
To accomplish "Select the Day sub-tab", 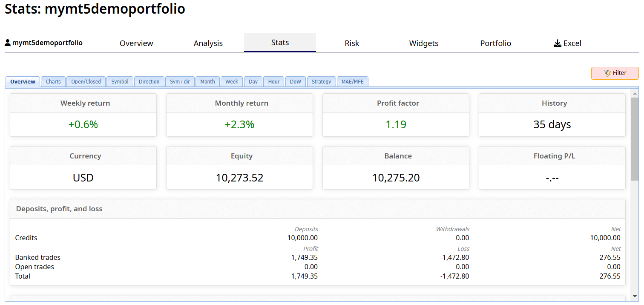I will (x=253, y=81).
